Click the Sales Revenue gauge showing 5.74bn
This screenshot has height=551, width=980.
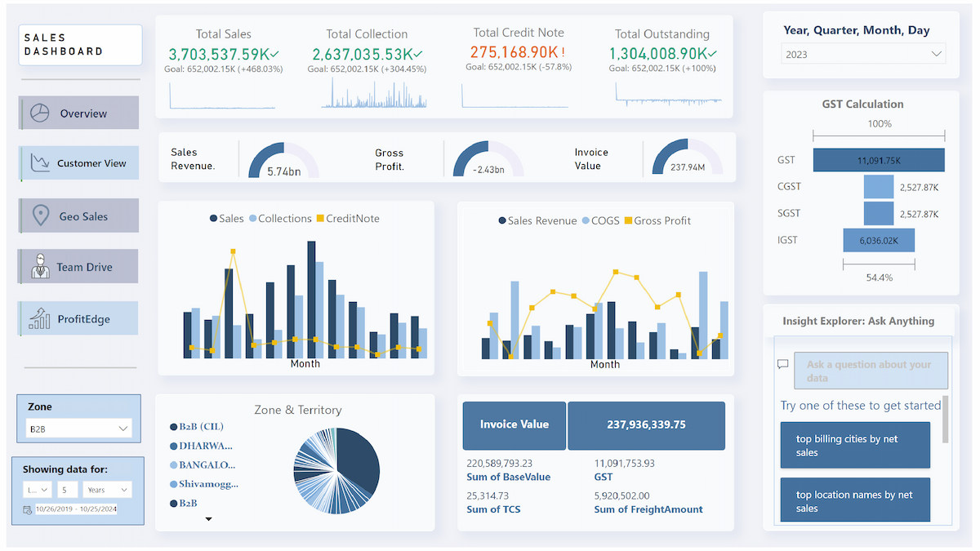click(x=283, y=159)
